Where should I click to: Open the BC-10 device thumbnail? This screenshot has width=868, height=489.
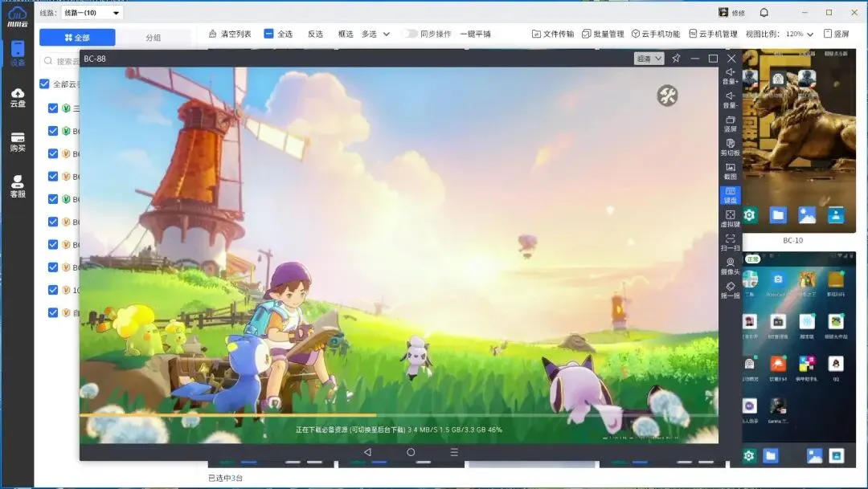click(x=799, y=141)
